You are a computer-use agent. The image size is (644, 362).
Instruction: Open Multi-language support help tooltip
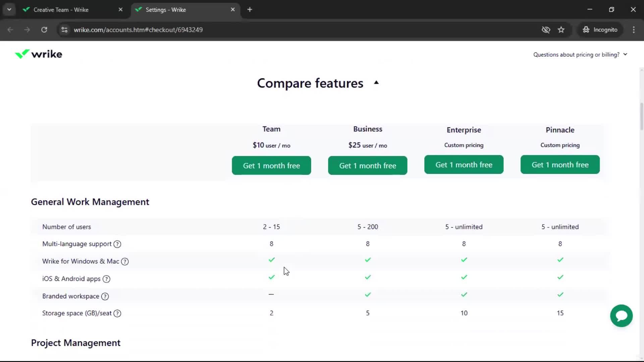tap(117, 244)
